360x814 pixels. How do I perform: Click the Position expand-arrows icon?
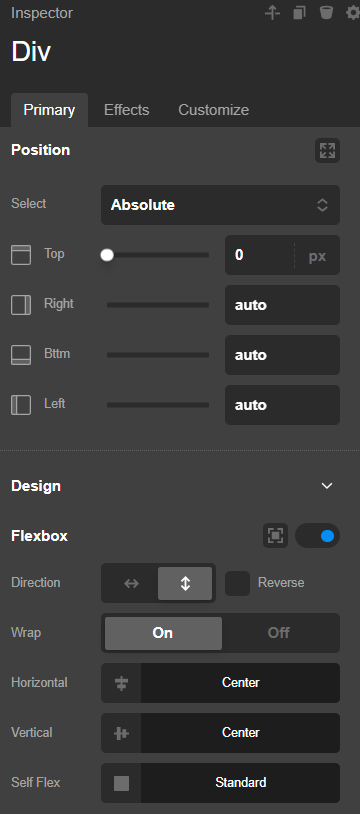coord(327,151)
